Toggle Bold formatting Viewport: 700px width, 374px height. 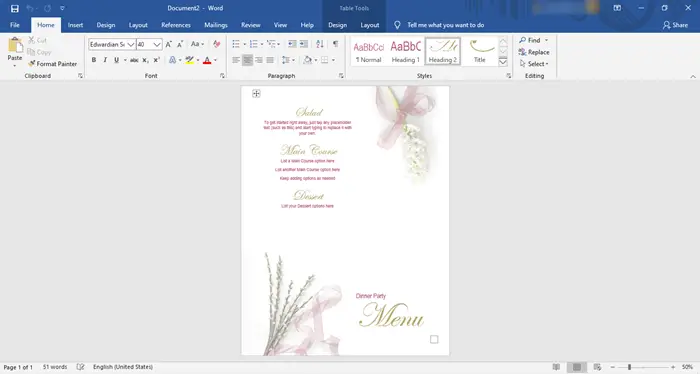click(94, 60)
